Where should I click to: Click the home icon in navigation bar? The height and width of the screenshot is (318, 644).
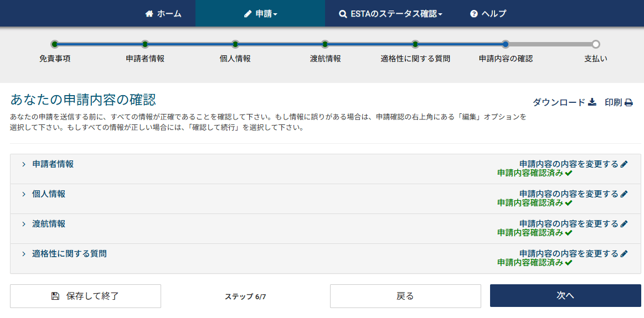[149, 13]
